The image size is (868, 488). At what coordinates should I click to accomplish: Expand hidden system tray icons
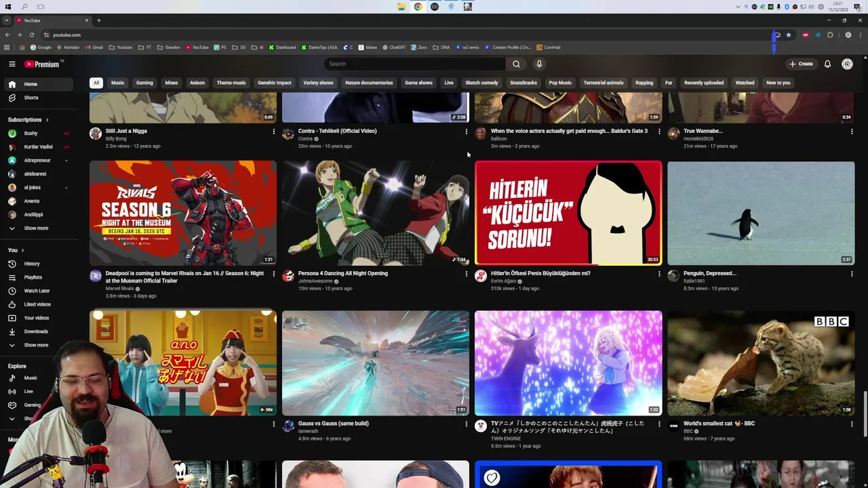(738, 7)
